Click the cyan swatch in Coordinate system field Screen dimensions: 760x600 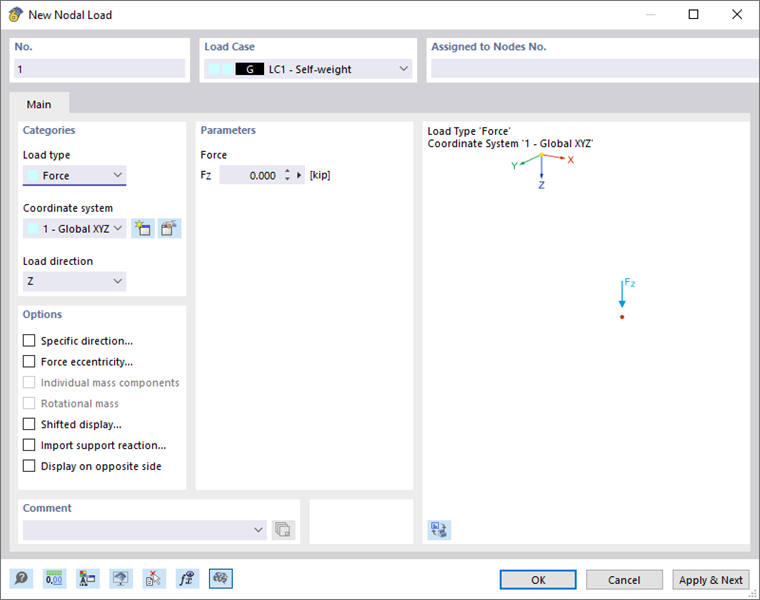tap(33, 228)
